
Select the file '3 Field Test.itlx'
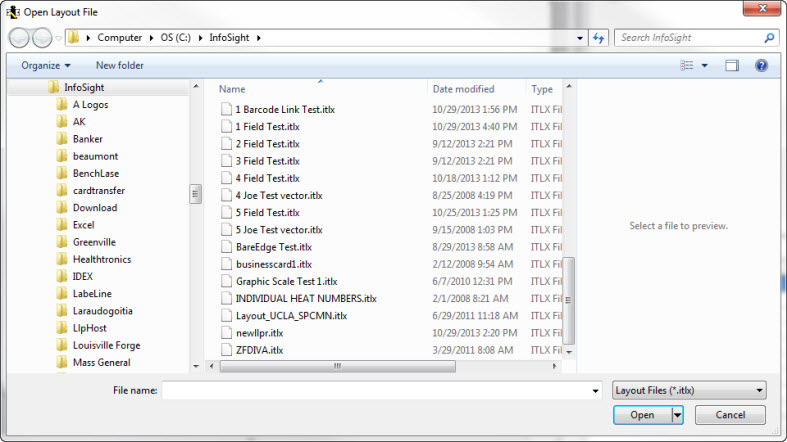268,161
